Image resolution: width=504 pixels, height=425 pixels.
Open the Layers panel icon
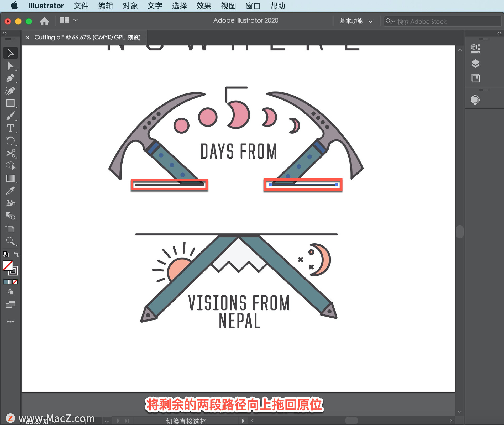click(x=475, y=63)
